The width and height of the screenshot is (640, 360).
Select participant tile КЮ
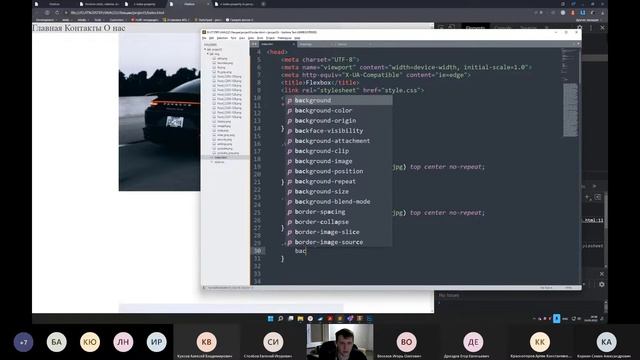(x=90, y=342)
